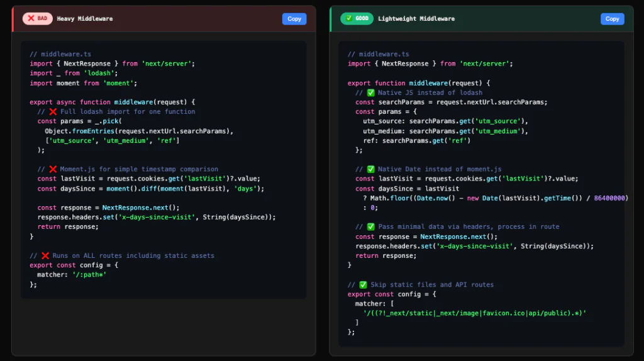This screenshot has width=644, height=361.
Task: Click the red X before 'Runs on ALL routes'
Action: [45, 255]
